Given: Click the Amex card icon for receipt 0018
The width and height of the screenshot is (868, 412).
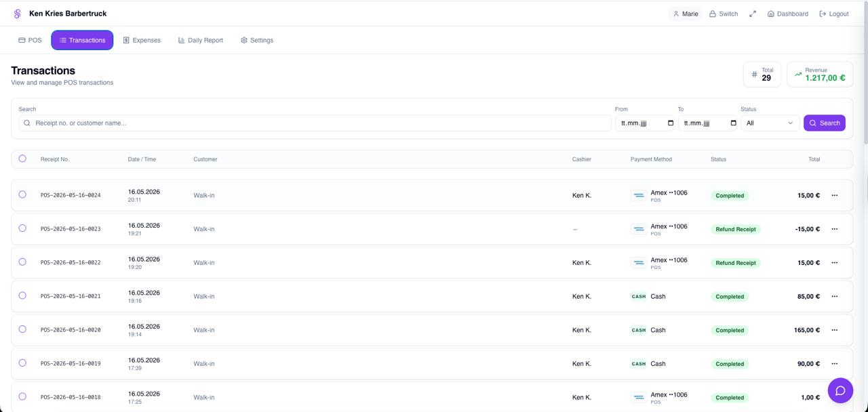Looking at the screenshot, I should click(639, 397).
